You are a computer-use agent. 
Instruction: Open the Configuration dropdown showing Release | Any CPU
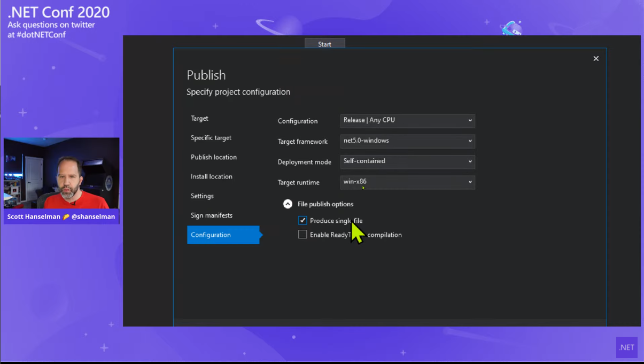point(407,120)
